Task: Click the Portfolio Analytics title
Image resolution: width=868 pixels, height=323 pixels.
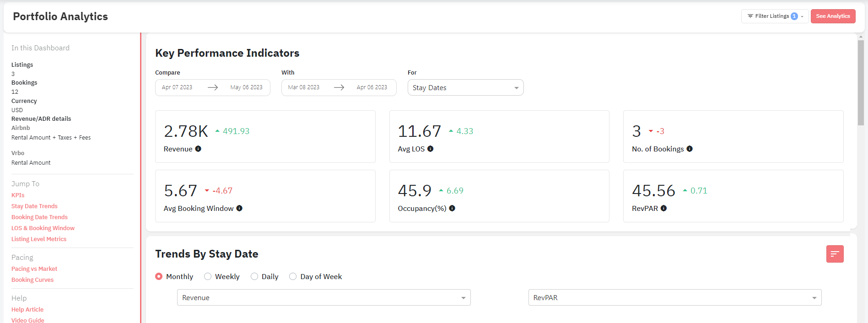Action: point(60,16)
